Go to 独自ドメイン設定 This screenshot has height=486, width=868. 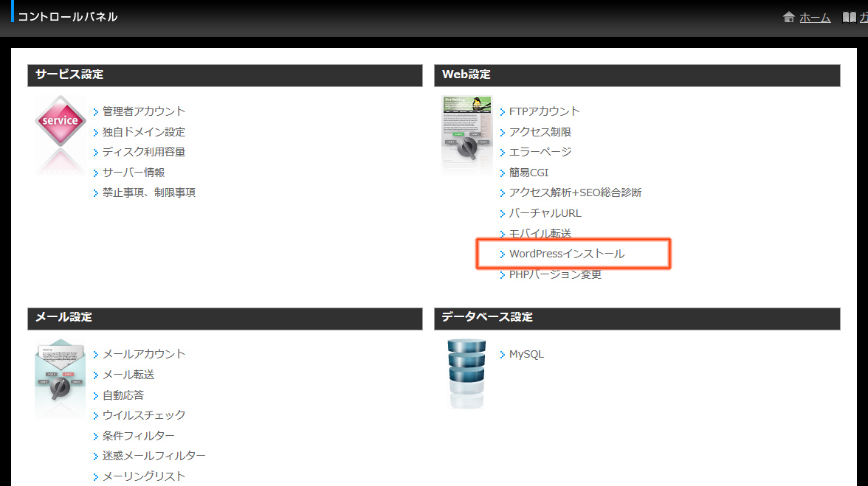click(x=144, y=131)
